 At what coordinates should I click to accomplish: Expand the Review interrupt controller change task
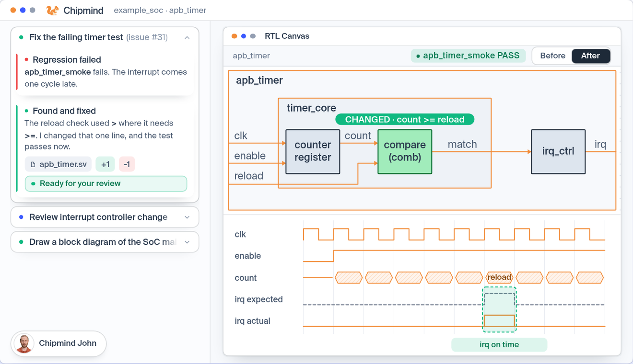[x=187, y=217]
